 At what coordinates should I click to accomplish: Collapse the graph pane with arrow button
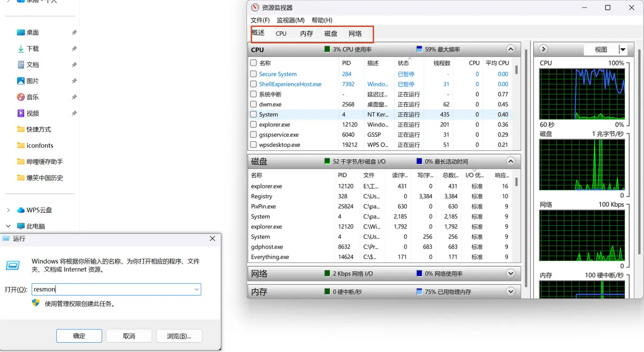tap(543, 49)
